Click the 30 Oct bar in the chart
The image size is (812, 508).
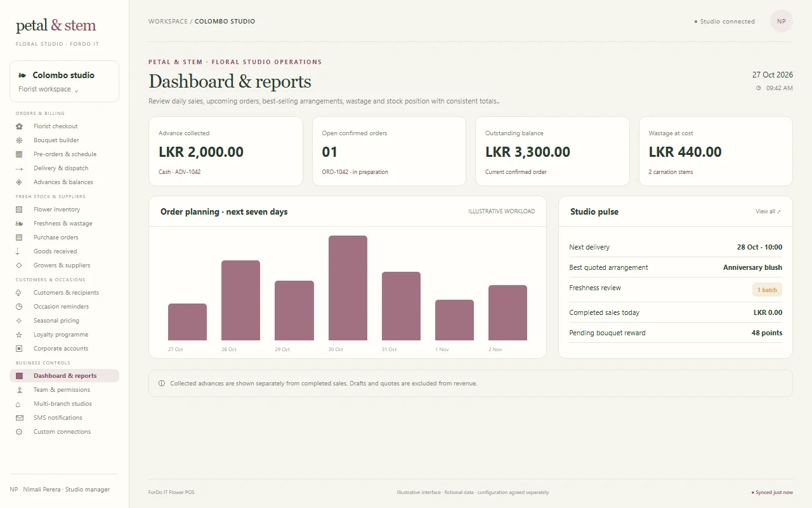pos(348,288)
